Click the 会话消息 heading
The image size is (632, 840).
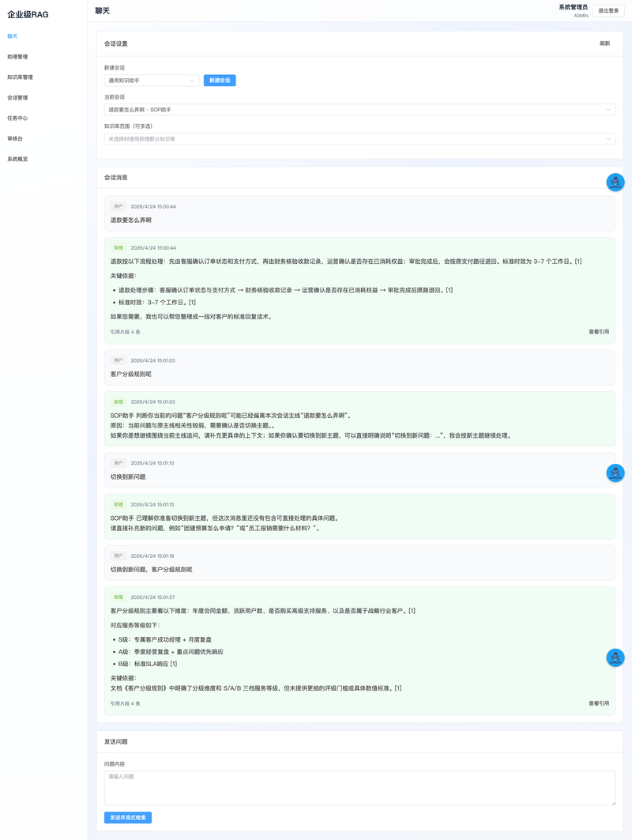tap(115, 177)
